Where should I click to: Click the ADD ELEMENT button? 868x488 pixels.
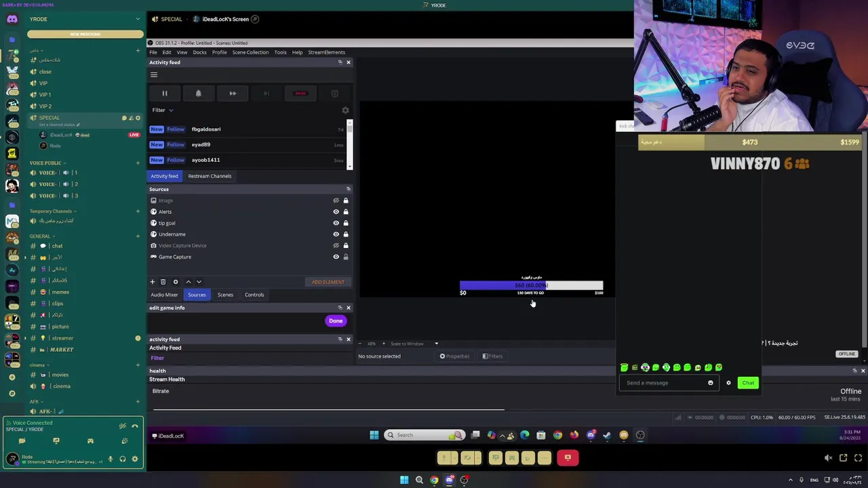(x=328, y=282)
